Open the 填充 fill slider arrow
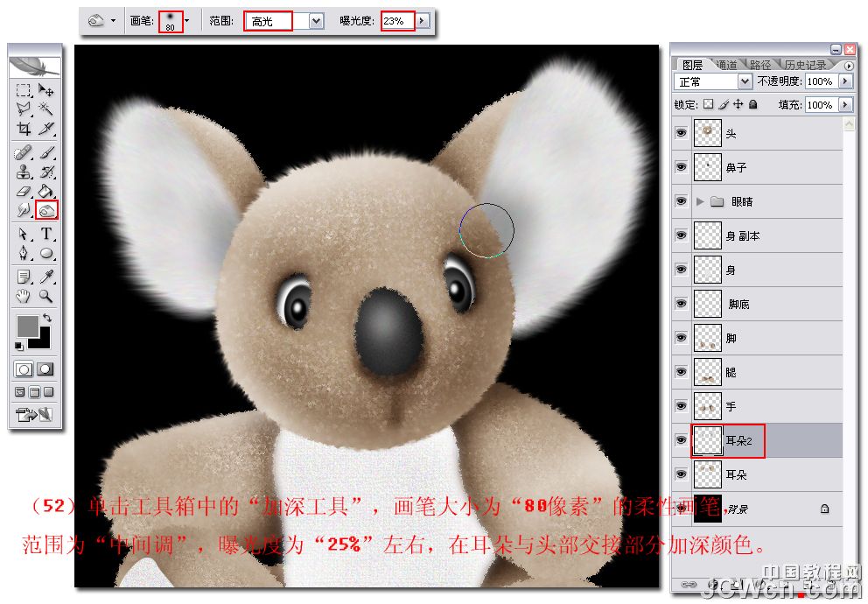868x604 pixels. [844, 105]
